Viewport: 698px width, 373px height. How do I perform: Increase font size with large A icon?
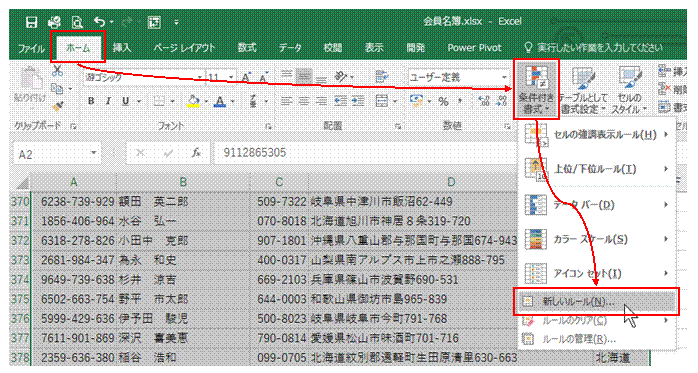pyautogui.click(x=246, y=77)
